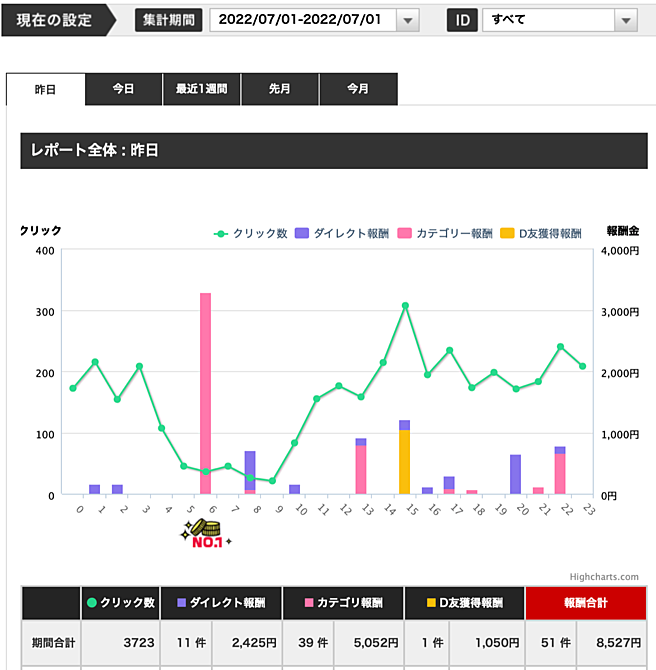Click the 現在の設定 label
656x670 pixels.
(x=54, y=20)
